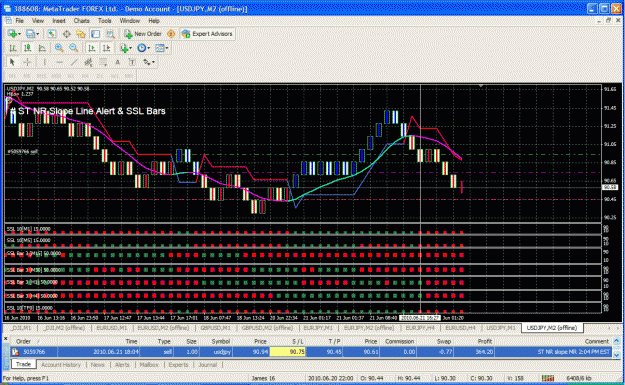Open a new chart window icon
This screenshot has width=625, height=385.
pos(12,34)
